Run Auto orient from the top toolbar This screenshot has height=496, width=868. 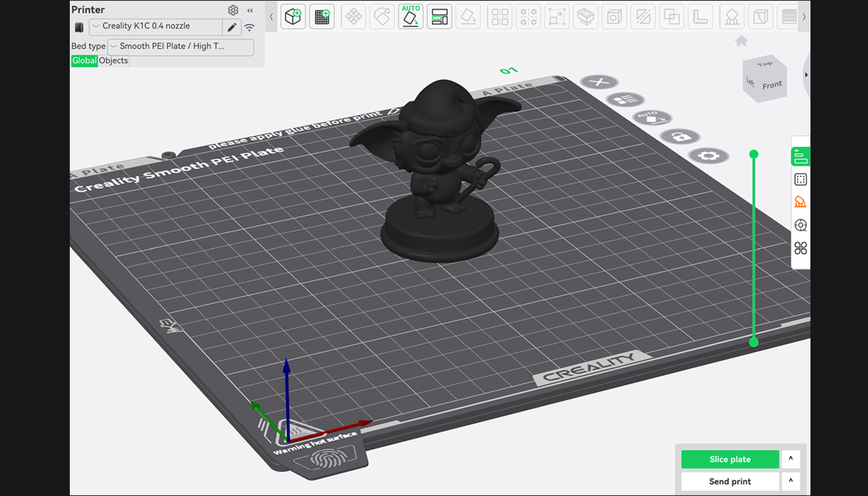pyautogui.click(x=411, y=17)
